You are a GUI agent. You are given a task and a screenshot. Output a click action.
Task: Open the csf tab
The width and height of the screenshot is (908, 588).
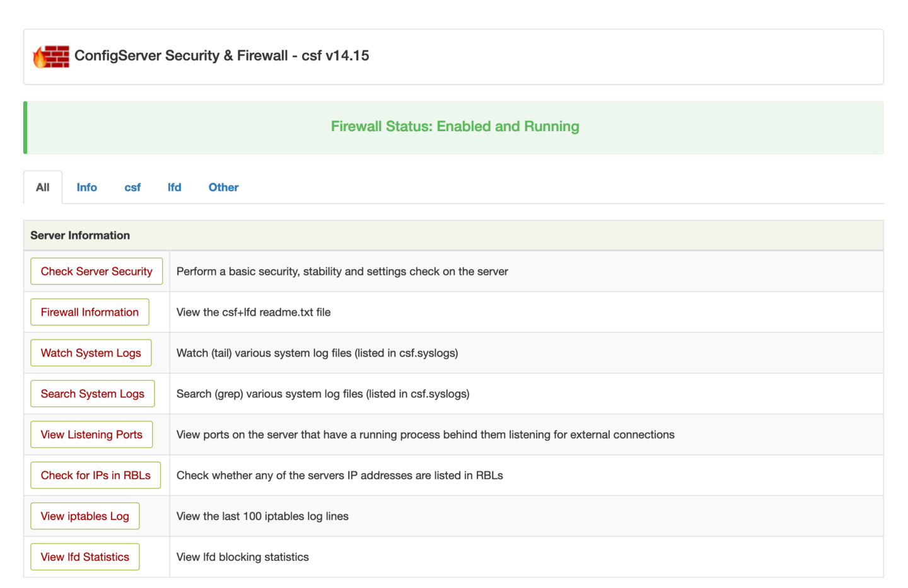pyautogui.click(x=132, y=187)
